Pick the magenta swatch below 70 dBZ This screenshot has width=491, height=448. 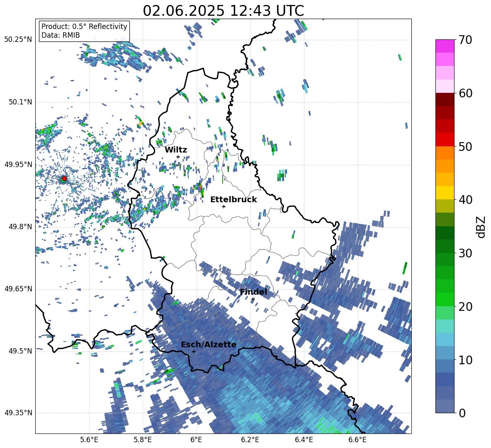(x=445, y=46)
